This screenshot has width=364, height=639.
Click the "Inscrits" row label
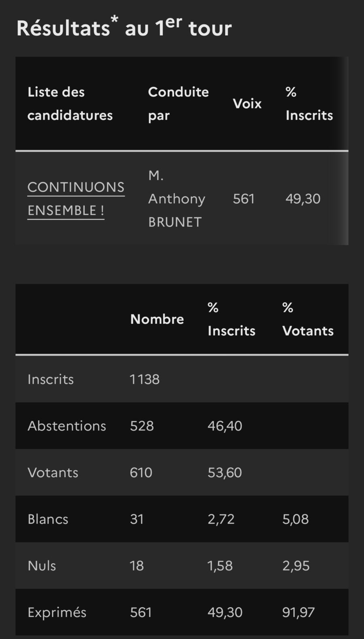point(51,379)
